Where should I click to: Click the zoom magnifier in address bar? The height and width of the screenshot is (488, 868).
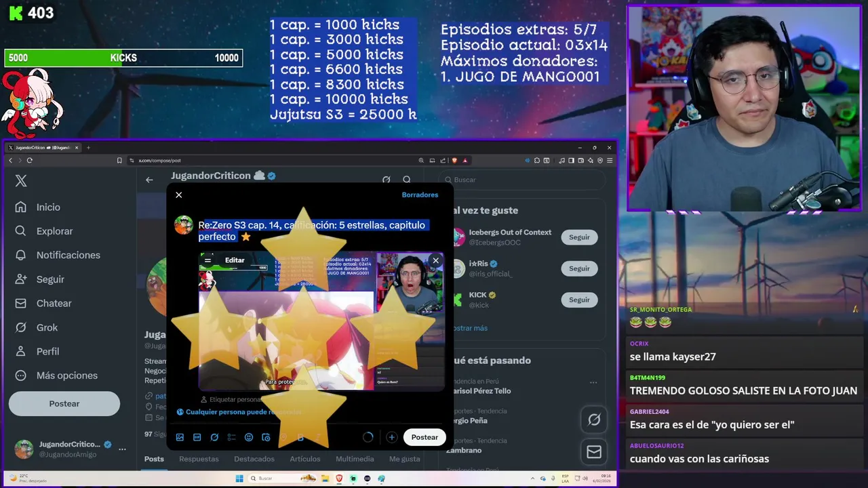pos(421,161)
